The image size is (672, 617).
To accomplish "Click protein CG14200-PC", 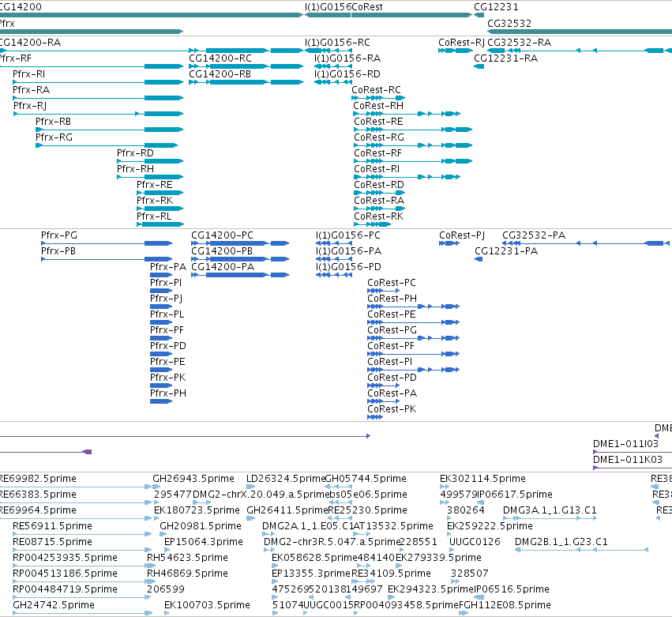I will coord(240,243).
